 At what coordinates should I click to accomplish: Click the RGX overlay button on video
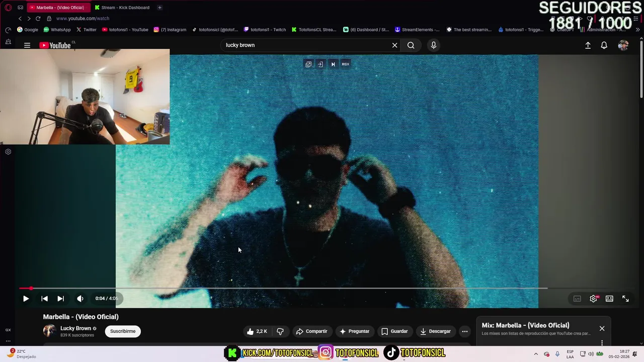pyautogui.click(x=346, y=64)
